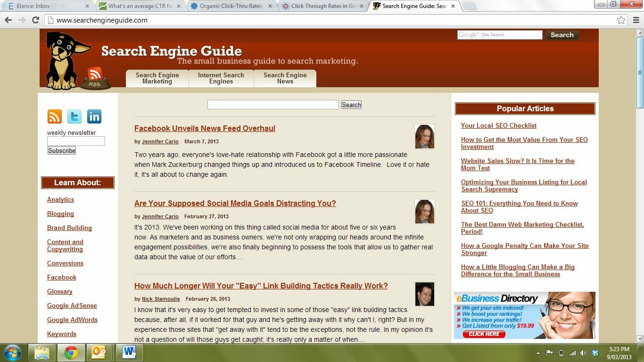Open the Twitter icon in sidebar

[74, 116]
